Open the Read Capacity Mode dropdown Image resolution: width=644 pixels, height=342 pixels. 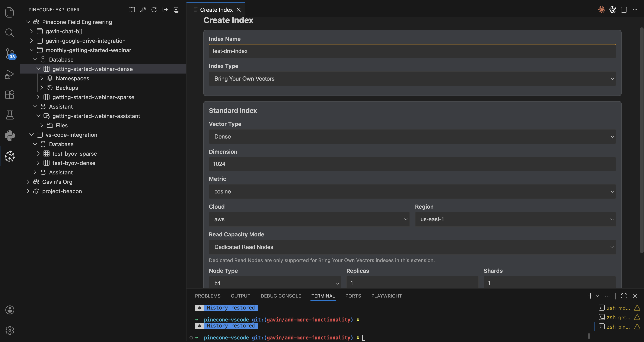(412, 247)
